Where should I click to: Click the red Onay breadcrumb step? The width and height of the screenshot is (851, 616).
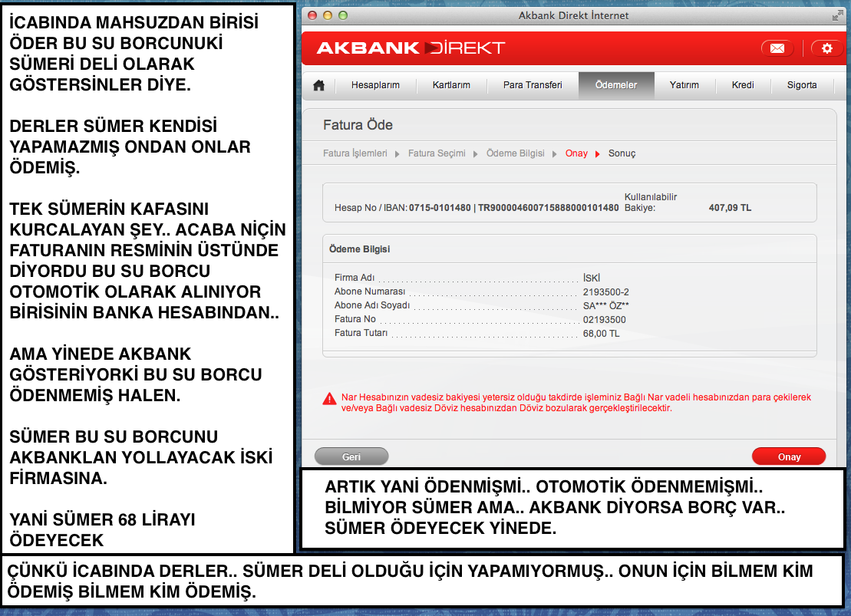pos(576,153)
